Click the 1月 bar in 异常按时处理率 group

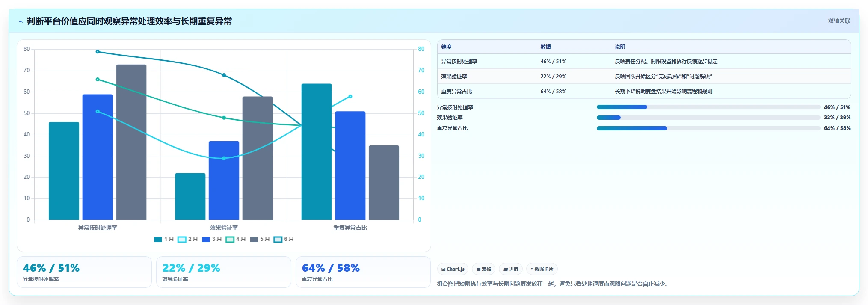point(64,171)
